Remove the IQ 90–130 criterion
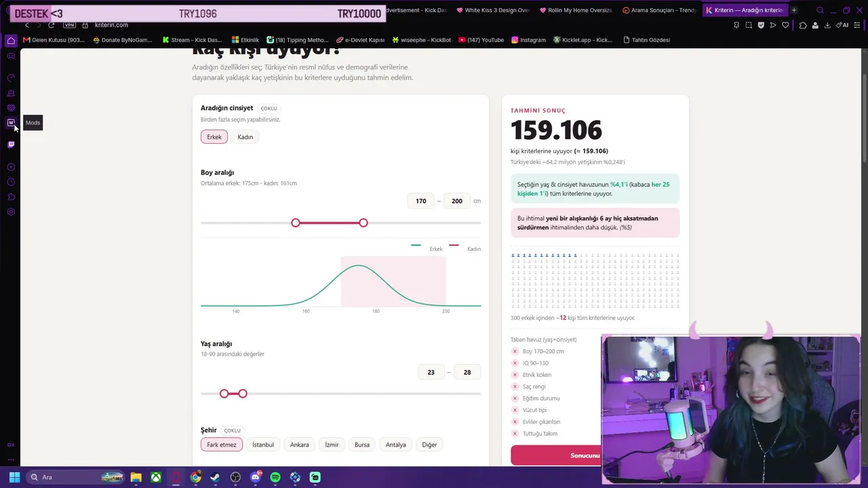868x488 pixels. click(515, 363)
